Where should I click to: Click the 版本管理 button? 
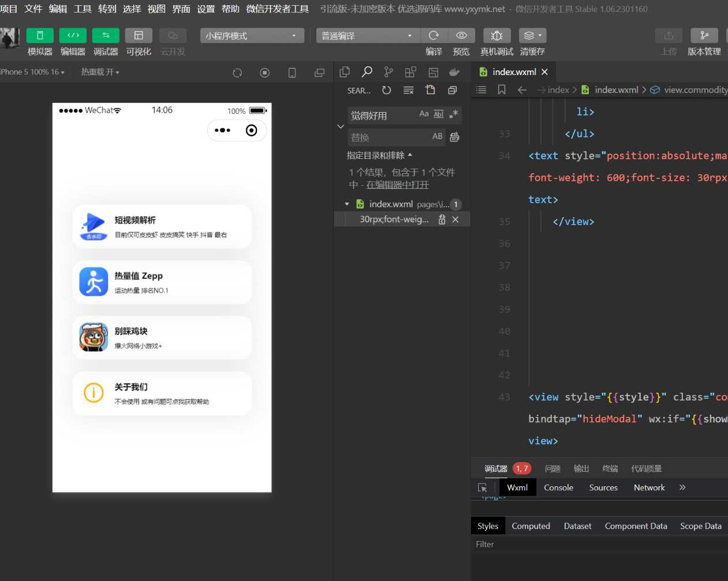(704, 36)
